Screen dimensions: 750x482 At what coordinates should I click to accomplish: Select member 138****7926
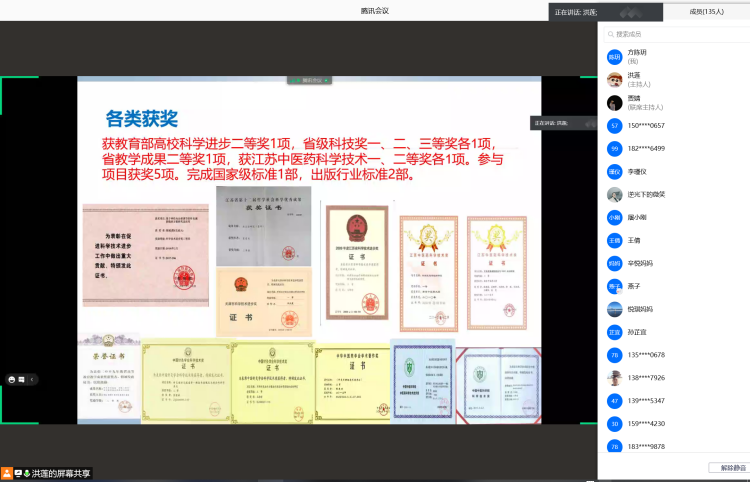(x=646, y=378)
